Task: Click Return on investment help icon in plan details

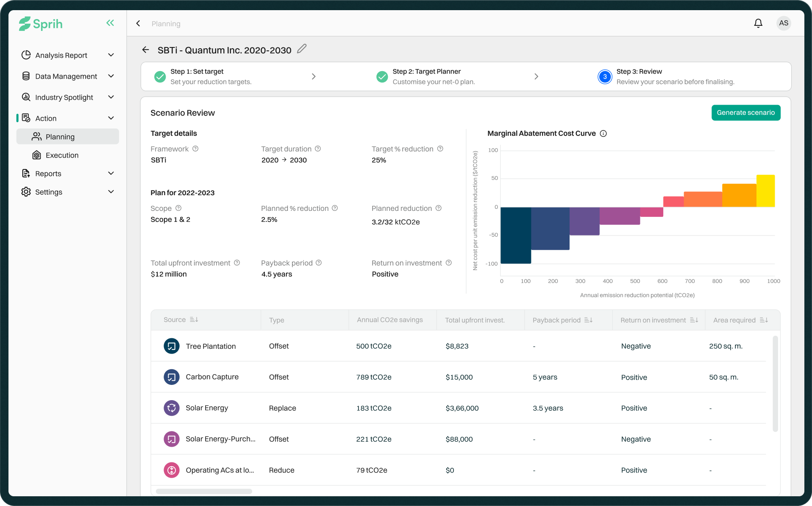Action: 449,263
